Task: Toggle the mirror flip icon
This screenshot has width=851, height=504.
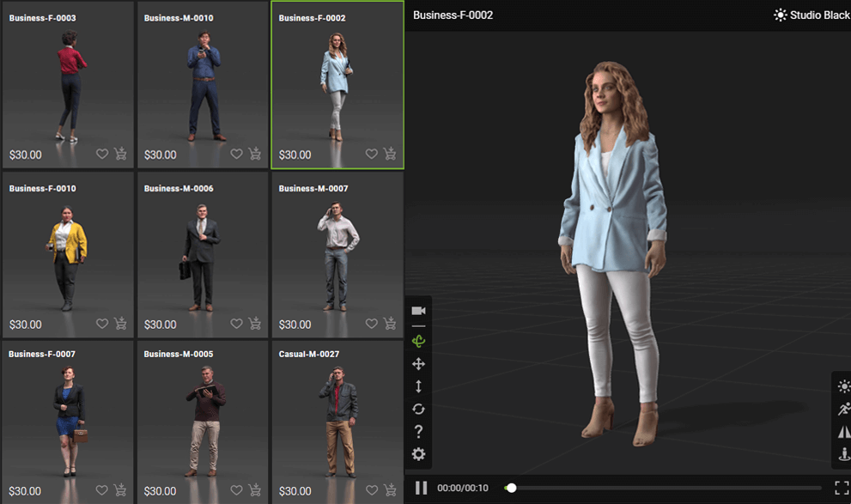Action: 843,432
